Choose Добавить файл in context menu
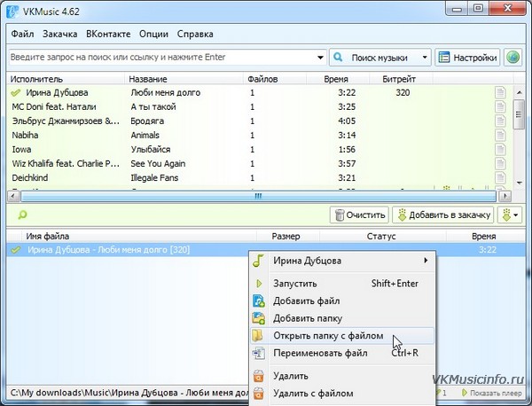532x406 pixels. click(342, 301)
